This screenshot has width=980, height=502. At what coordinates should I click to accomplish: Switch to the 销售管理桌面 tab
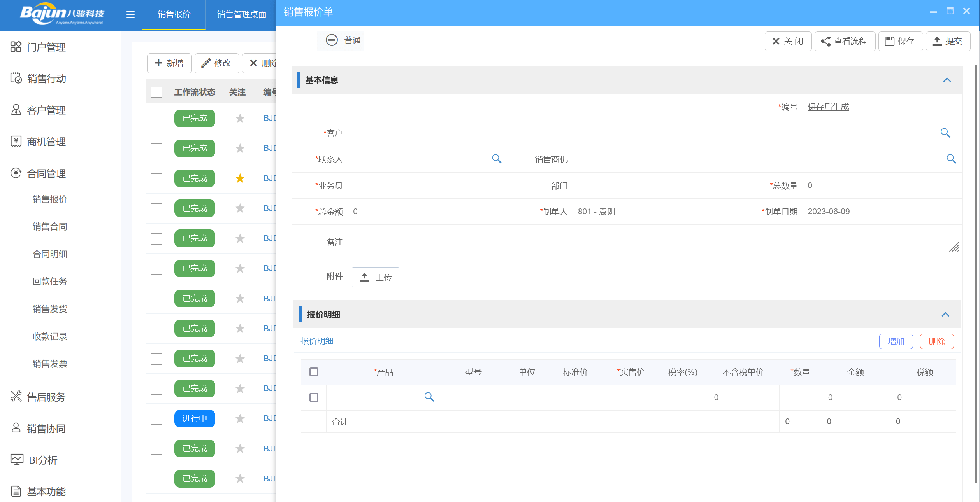[x=242, y=14]
